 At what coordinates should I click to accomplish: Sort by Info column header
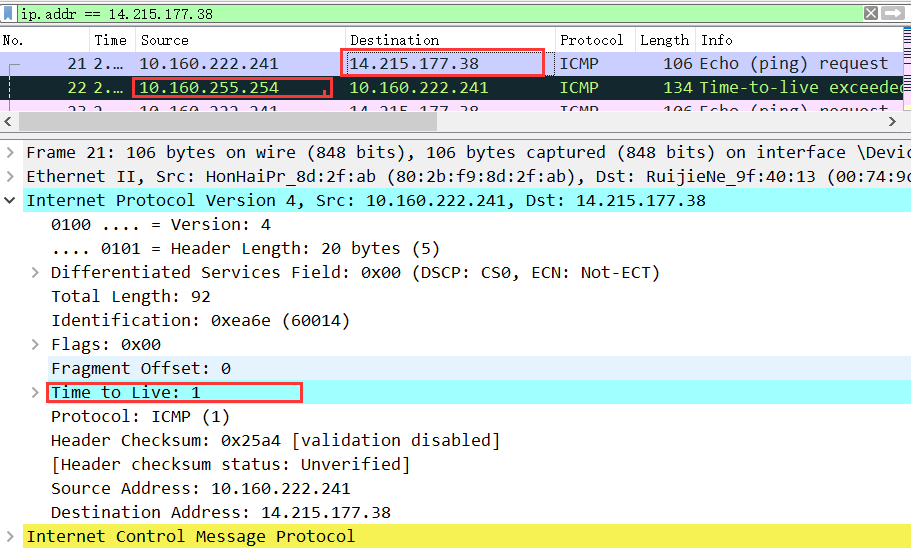(716, 40)
